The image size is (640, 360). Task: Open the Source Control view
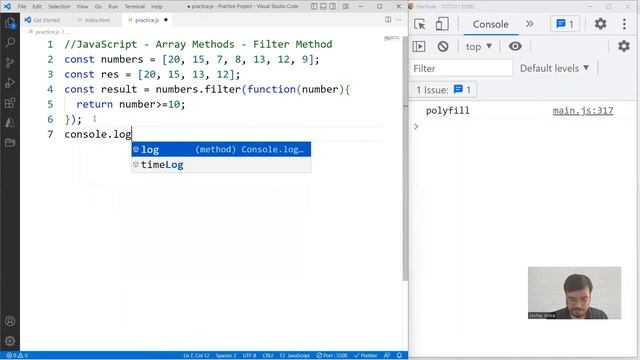point(10,63)
